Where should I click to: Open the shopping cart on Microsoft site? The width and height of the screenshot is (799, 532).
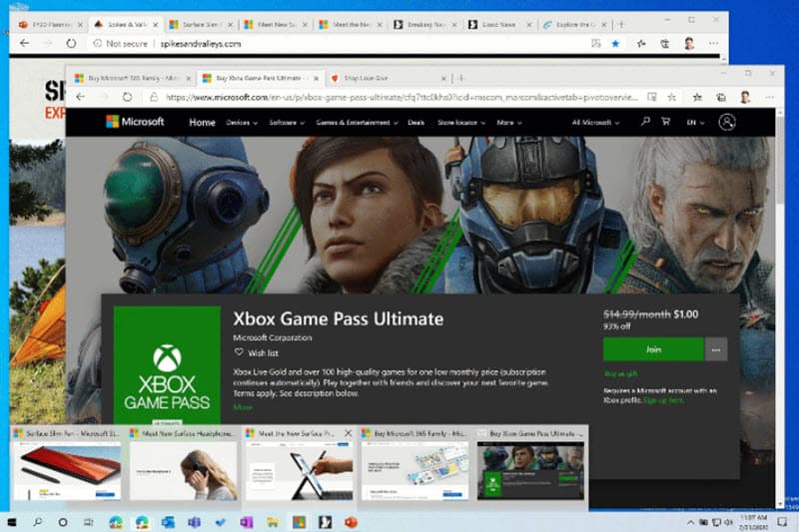[665, 122]
